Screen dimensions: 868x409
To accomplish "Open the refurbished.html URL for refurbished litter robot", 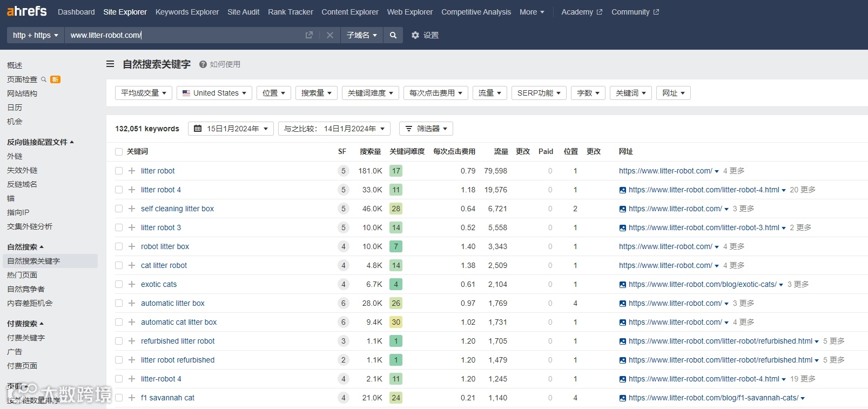I will point(721,341).
